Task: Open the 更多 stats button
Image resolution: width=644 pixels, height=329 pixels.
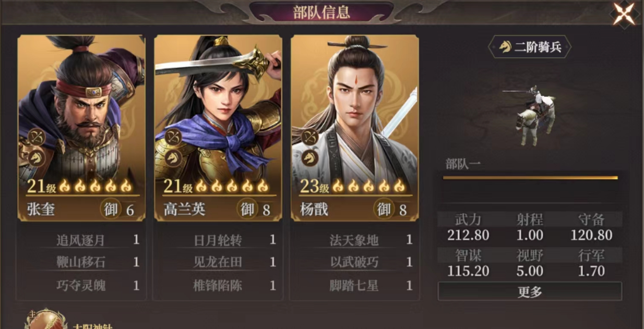Action: [530, 291]
